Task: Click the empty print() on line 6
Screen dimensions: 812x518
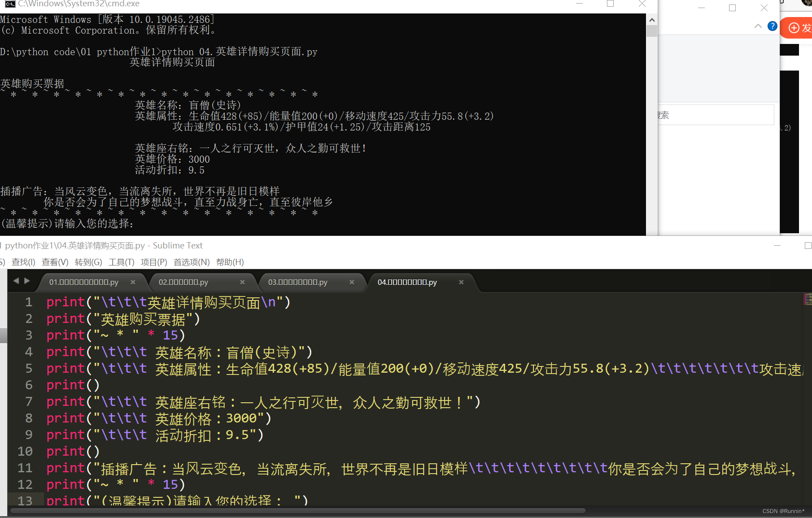Action: pos(73,385)
